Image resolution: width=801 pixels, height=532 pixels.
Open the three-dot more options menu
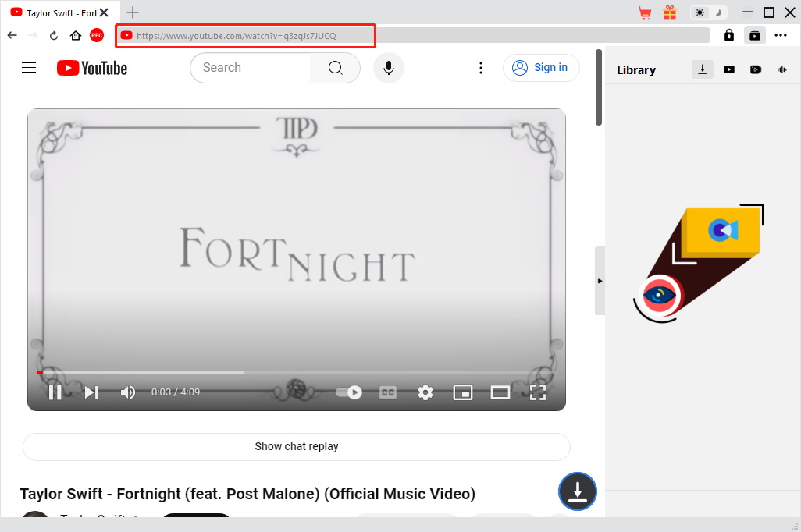tap(781, 35)
